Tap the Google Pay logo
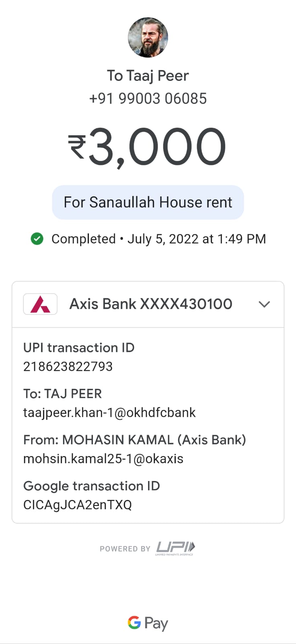Viewport: 296px width, 644px height. 148,623
